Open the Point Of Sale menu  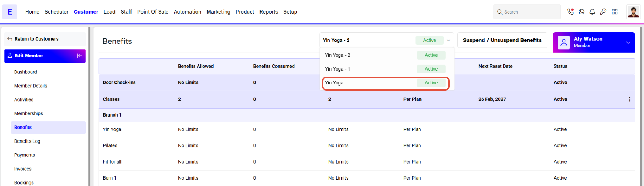(x=153, y=12)
